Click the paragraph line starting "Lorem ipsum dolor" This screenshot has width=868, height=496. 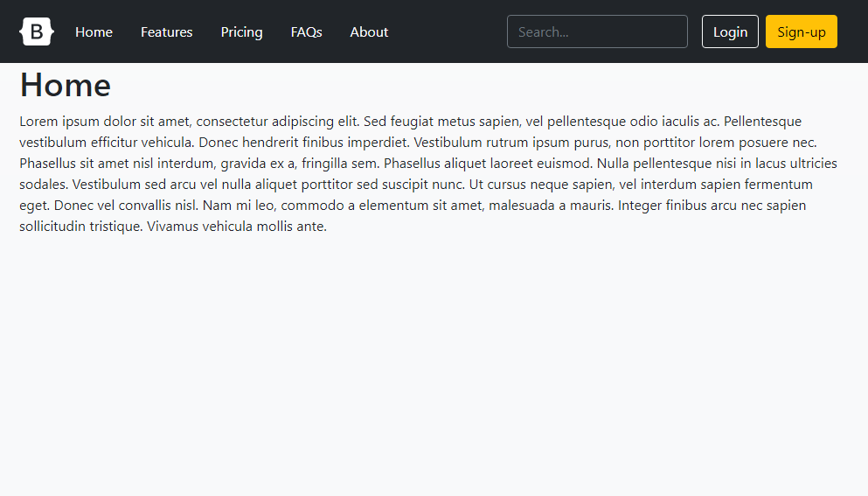click(262, 122)
